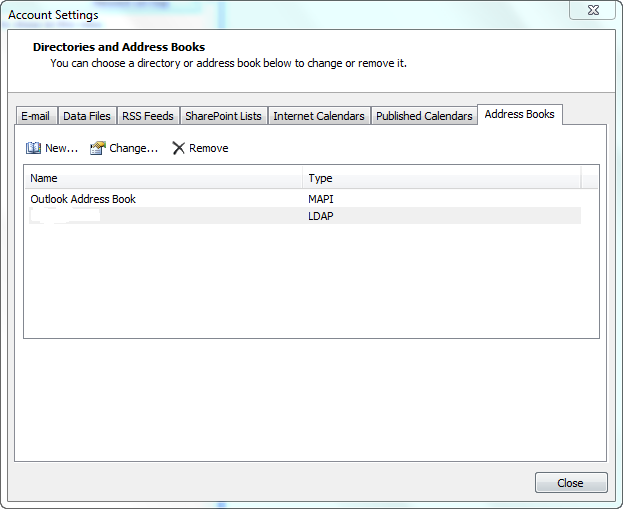This screenshot has height=509, width=623.
Task: Click the New address book icon
Action: point(33,148)
